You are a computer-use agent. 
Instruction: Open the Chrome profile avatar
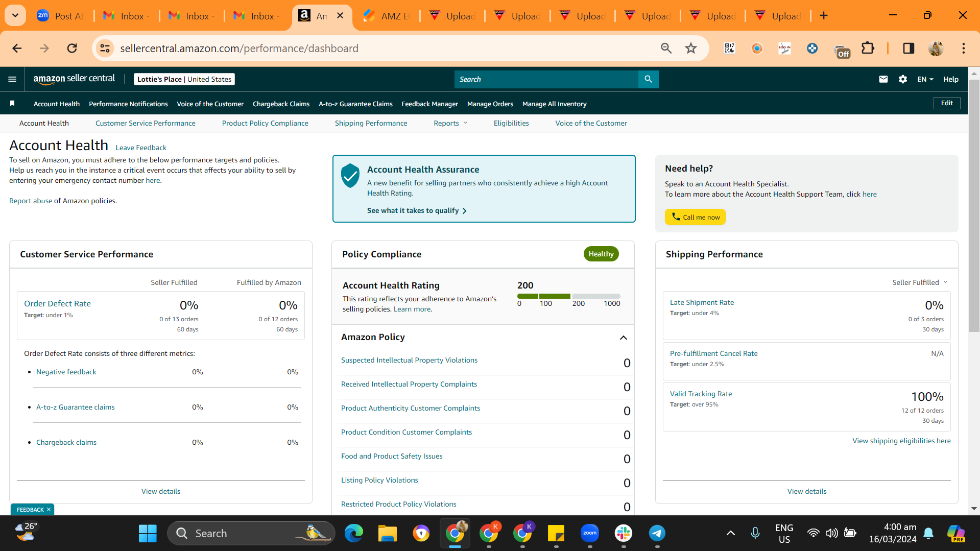tap(936, 48)
